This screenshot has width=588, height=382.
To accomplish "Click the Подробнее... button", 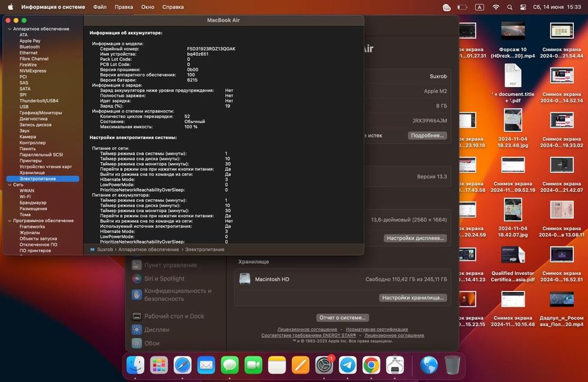I will pyautogui.click(x=427, y=135).
